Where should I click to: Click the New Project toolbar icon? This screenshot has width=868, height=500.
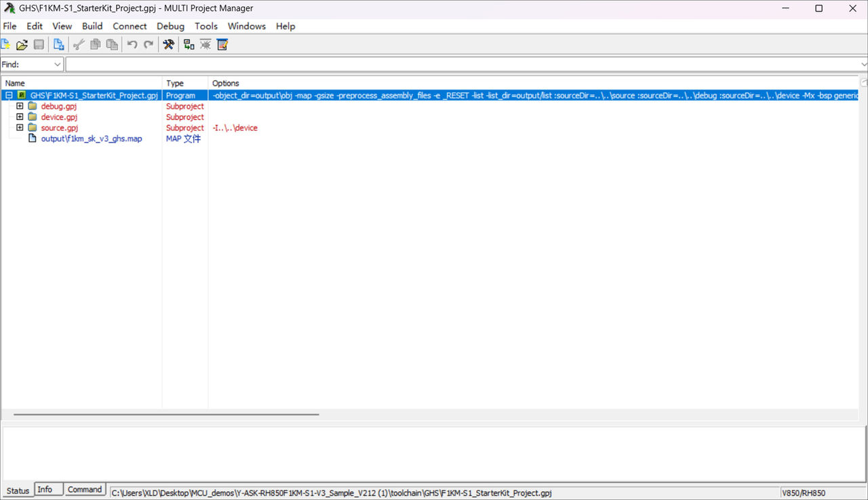coord(5,45)
